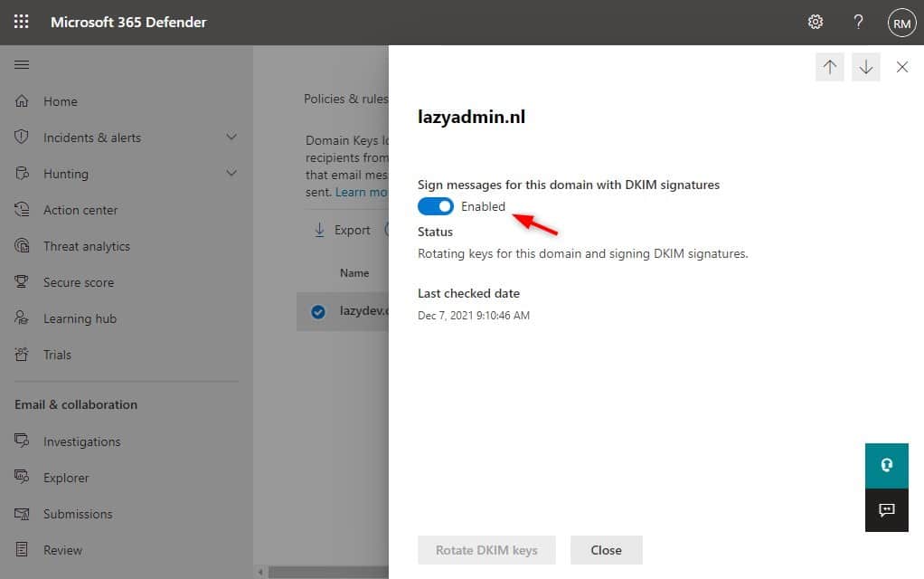The width and height of the screenshot is (924, 579).
Task: Open Learning hub page
Action: (80, 318)
